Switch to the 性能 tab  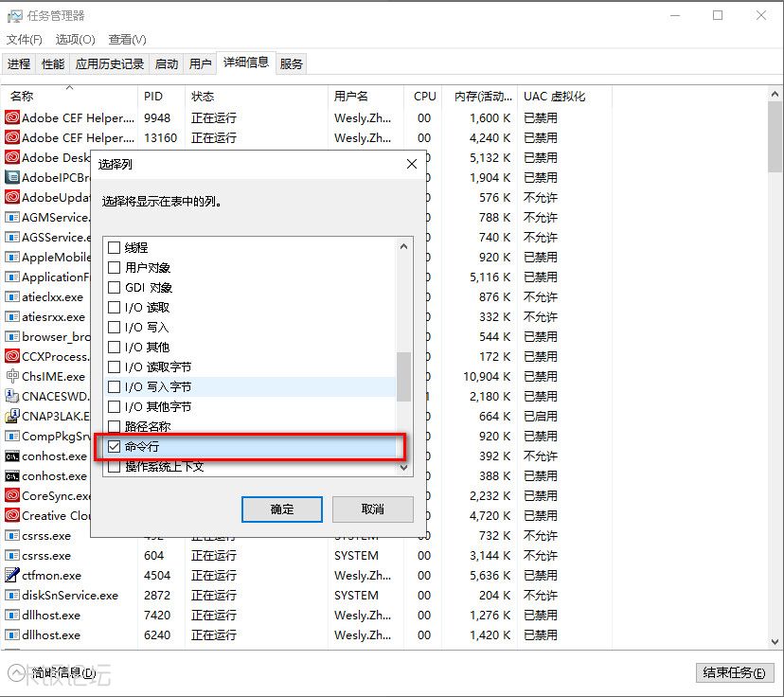coord(53,63)
